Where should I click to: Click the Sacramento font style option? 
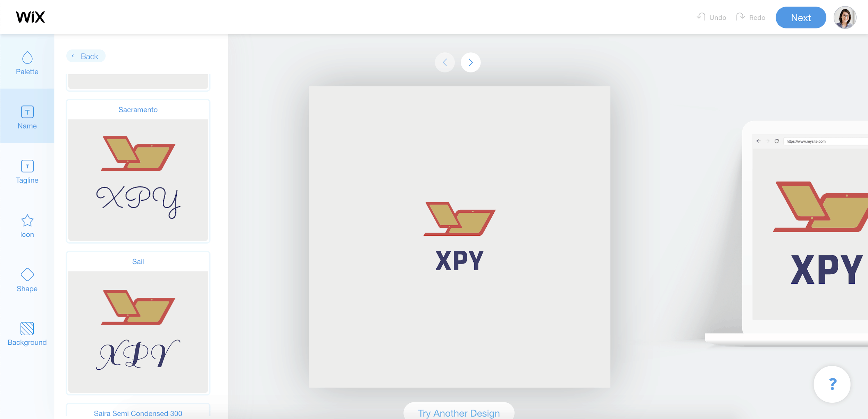(138, 170)
